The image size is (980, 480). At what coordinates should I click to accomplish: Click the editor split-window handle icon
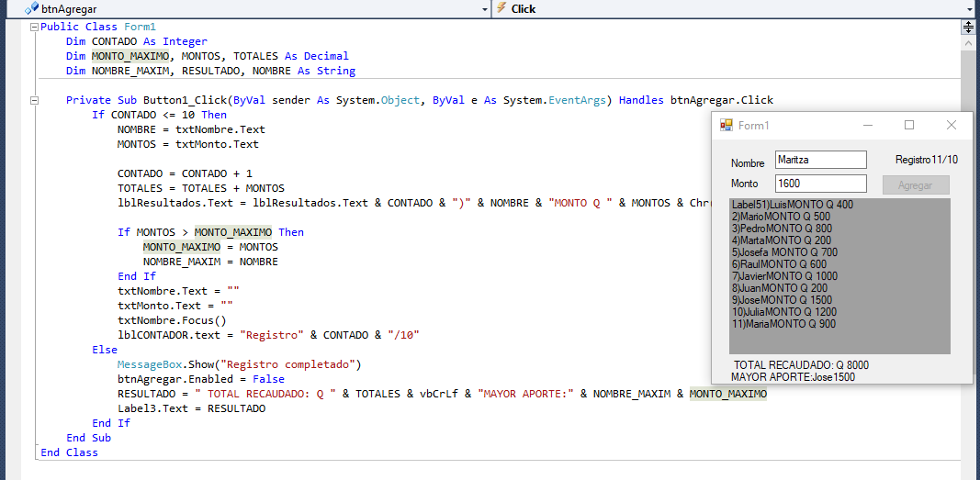coord(967,27)
